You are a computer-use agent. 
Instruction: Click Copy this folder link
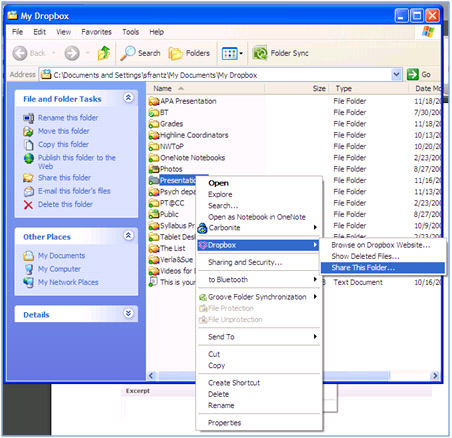point(63,144)
